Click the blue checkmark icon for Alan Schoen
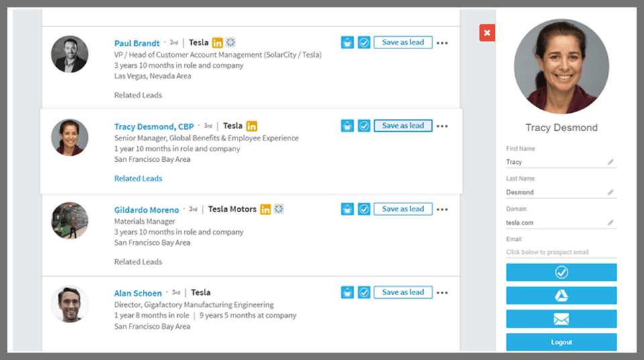Viewport: 644px width, 360px height. coord(364,292)
